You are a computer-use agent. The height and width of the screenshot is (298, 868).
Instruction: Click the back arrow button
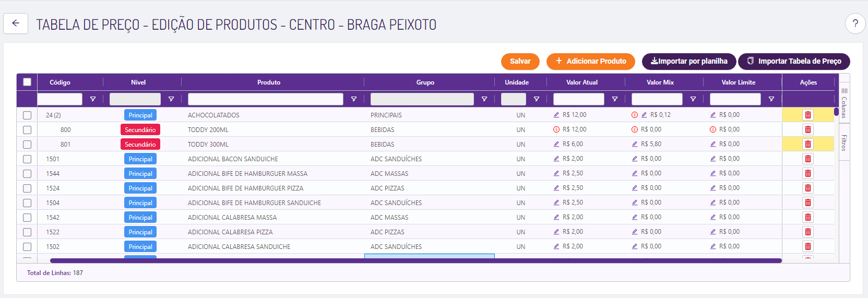(x=16, y=23)
